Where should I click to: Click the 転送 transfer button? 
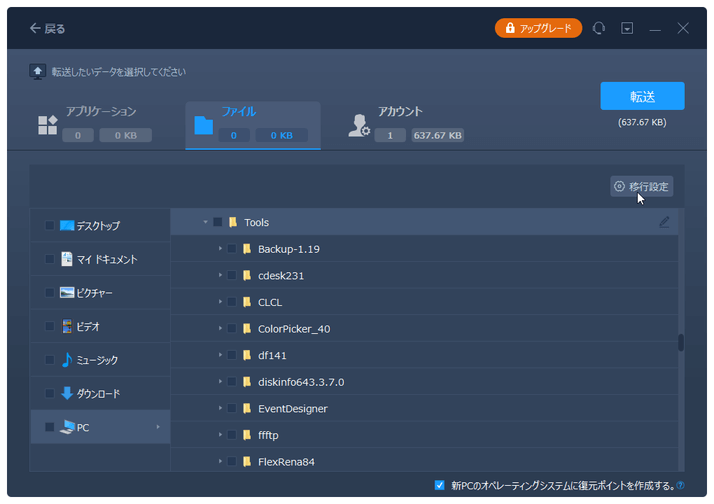point(642,96)
